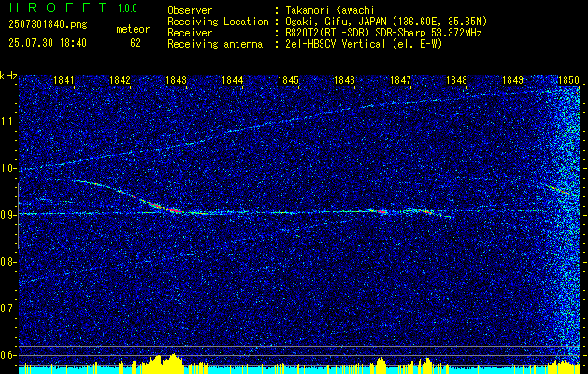
Task: Click the HROFFT title text
Action: click(x=59, y=7)
